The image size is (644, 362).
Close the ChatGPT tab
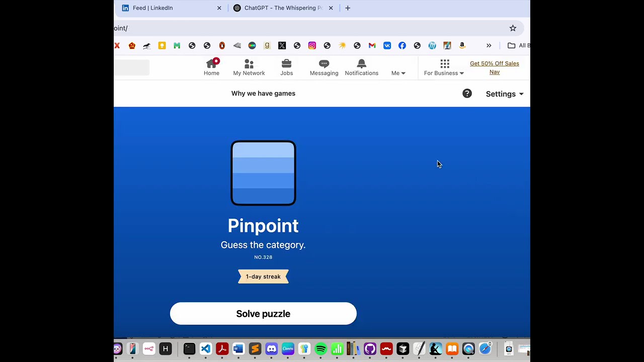coord(331,8)
